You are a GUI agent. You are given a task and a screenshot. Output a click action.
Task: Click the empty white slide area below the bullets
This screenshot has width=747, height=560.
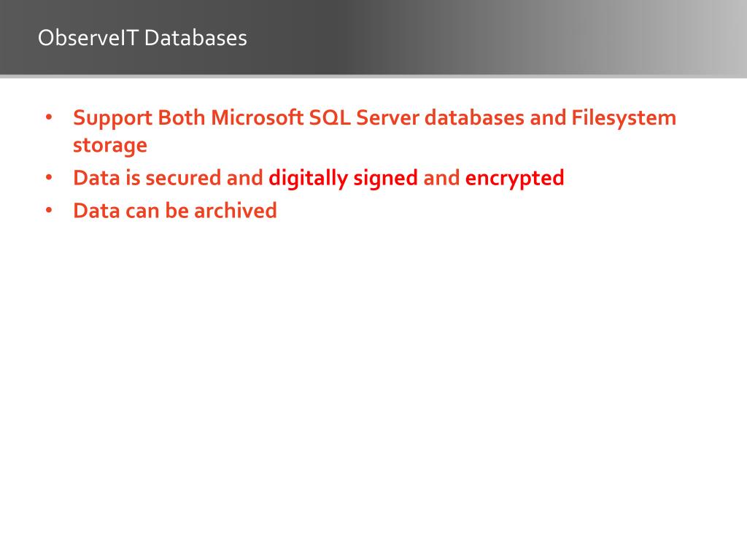pos(373,381)
